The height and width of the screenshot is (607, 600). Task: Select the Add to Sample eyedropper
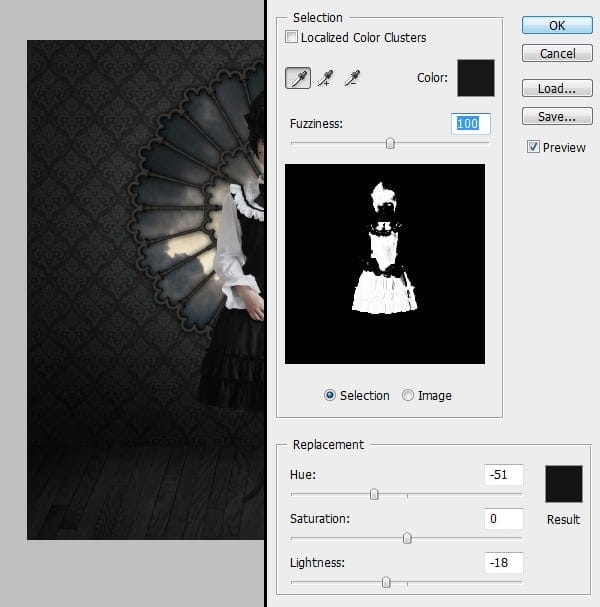tap(325, 78)
